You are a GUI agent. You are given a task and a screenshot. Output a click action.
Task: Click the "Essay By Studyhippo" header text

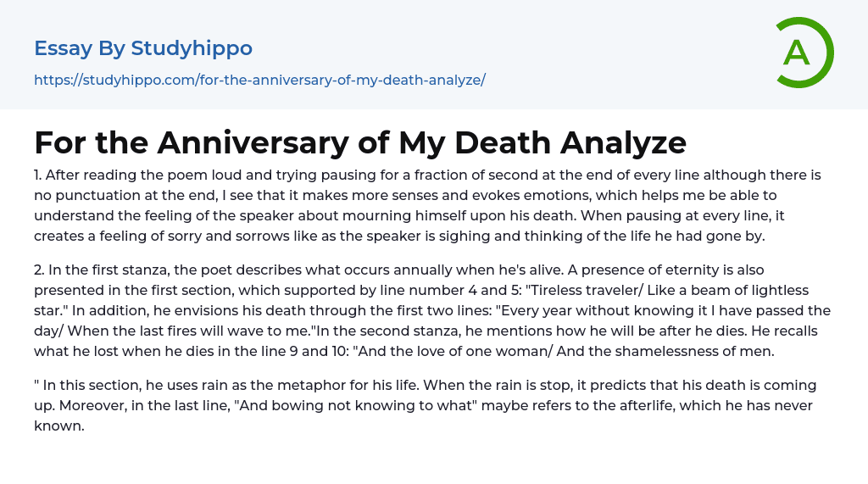143,48
